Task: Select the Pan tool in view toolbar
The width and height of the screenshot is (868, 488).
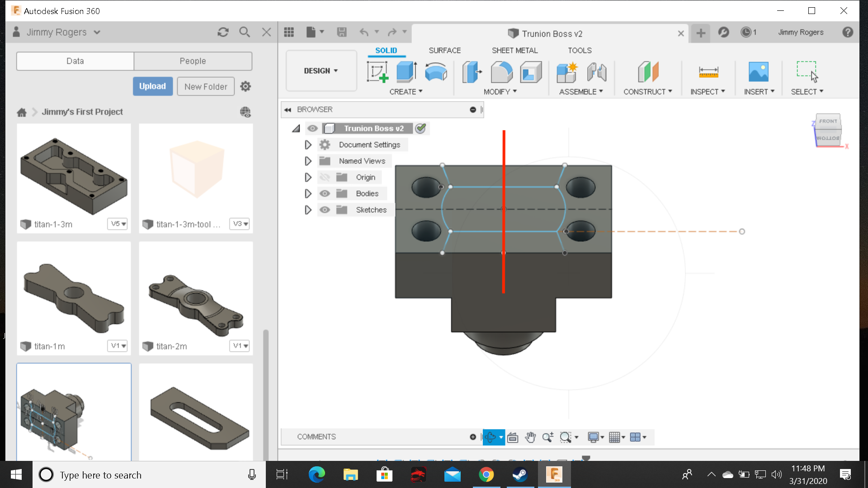Action: [x=530, y=437]
